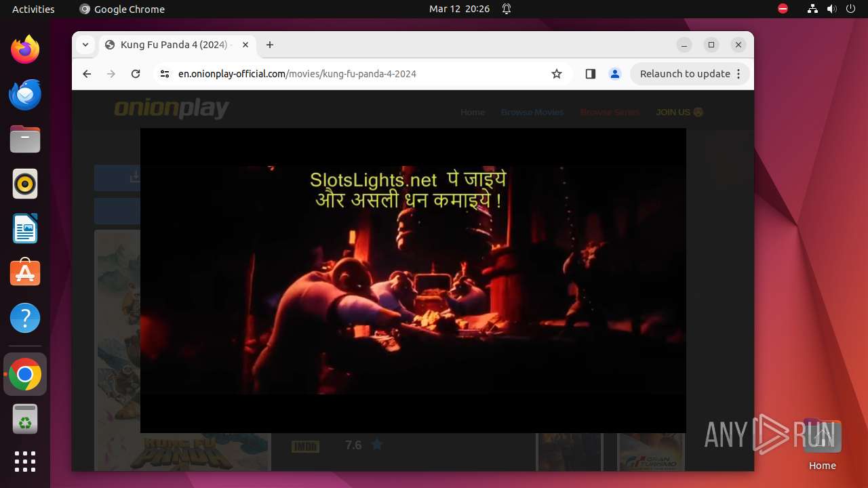
Task: Open the clock and calendar panel
Action: 459,9
